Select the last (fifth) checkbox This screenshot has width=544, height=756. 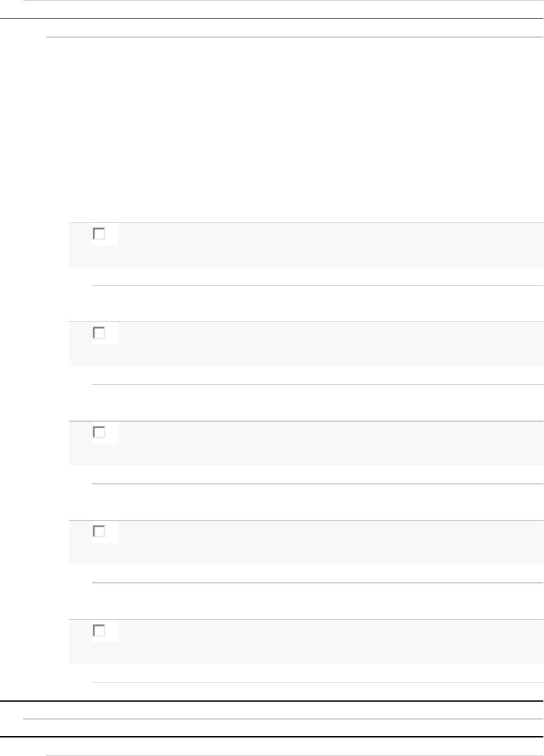[99, 631]
